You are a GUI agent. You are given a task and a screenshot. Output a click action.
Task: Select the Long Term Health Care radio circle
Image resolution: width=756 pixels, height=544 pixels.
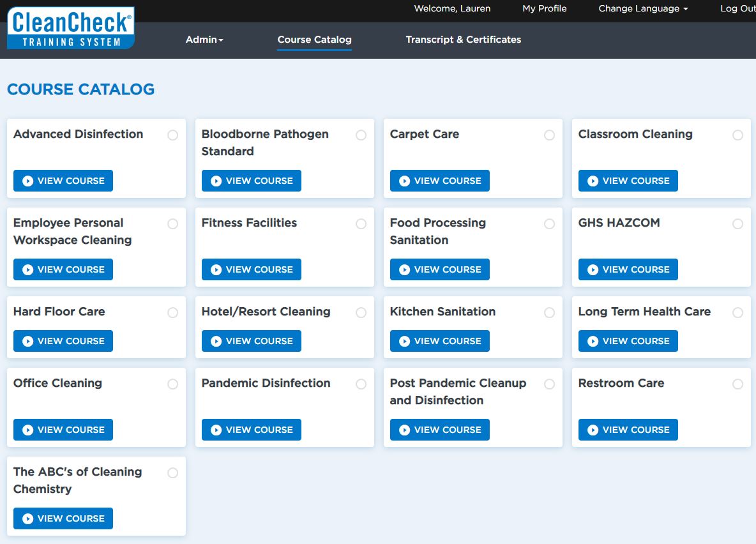tap(737, 312)
